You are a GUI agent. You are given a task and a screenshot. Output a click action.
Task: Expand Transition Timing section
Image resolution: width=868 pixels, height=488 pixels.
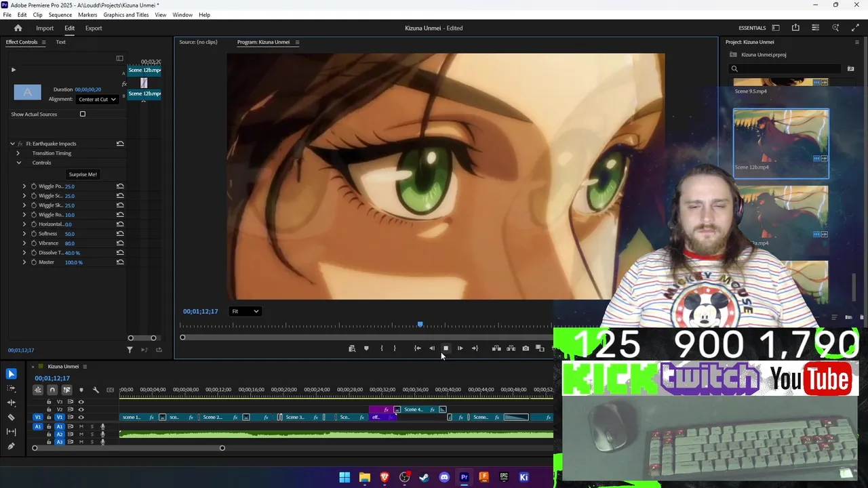click(x=18, y=153)
